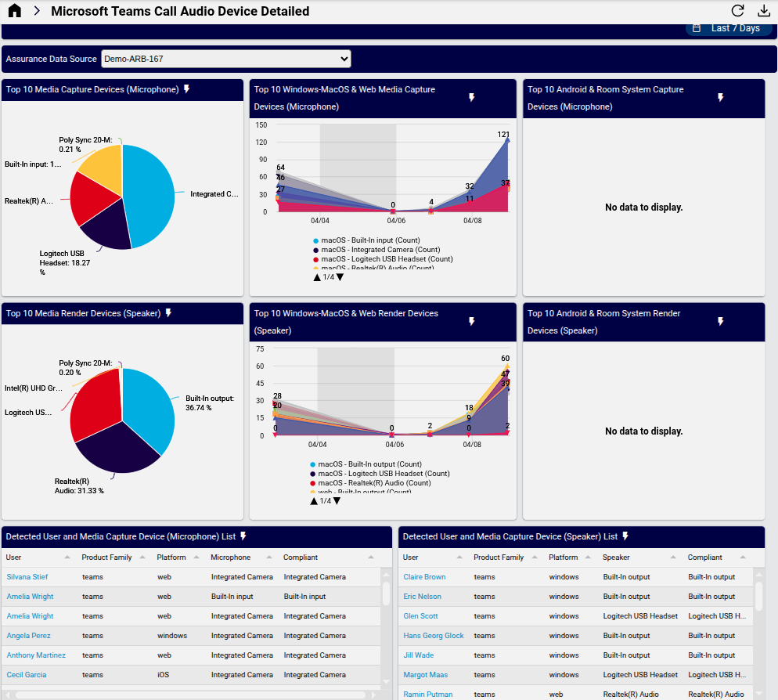Open user Anthony Martinez
This screenshot has width=778, height=700.
[36, 655]
